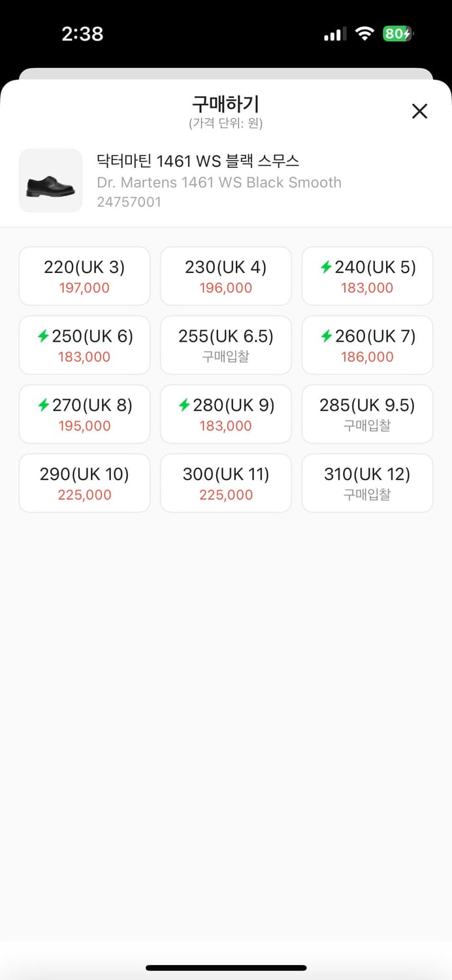
Task: Pick size 290 (UK 10) priced 225,000
Action: (x=84, y=483)
